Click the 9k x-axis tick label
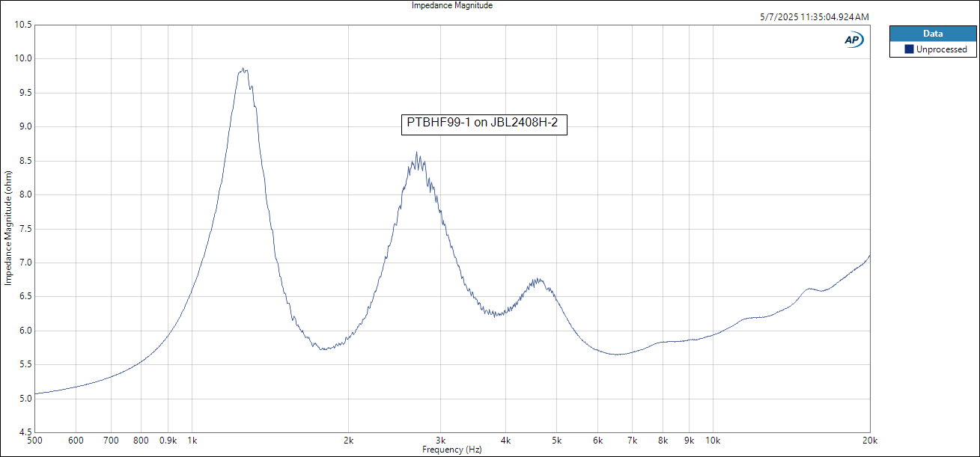 690,441
